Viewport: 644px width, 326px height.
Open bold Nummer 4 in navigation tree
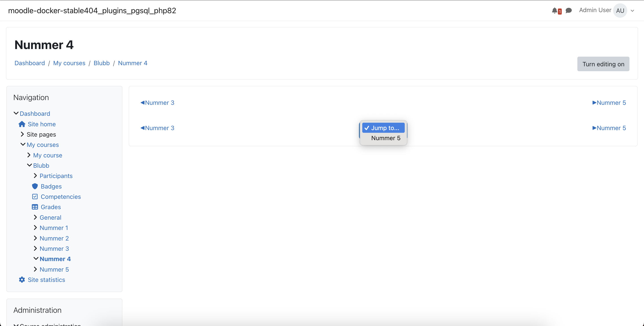pos(55,259)
